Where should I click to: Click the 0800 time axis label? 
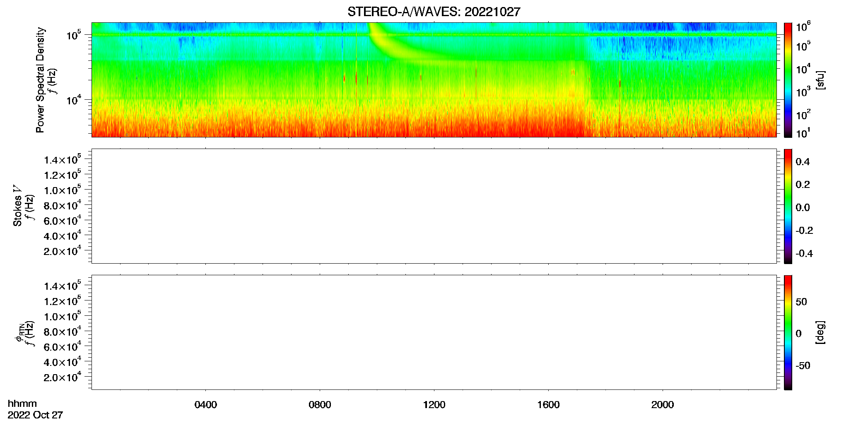point(320,405)
